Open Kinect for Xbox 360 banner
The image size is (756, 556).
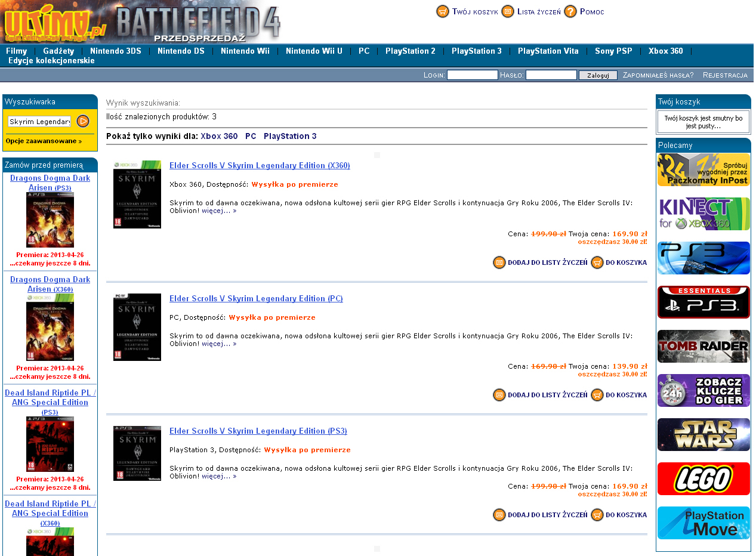click(703, 214)
